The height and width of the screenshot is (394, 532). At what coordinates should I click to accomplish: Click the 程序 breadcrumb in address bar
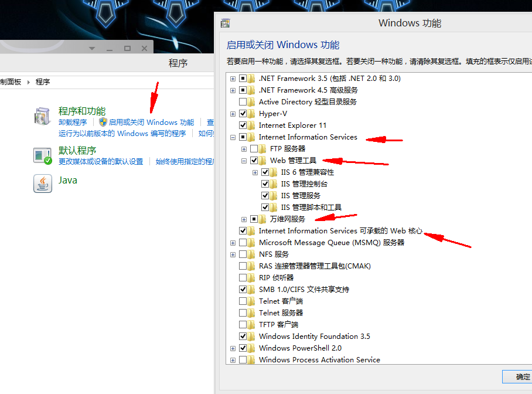43,82
